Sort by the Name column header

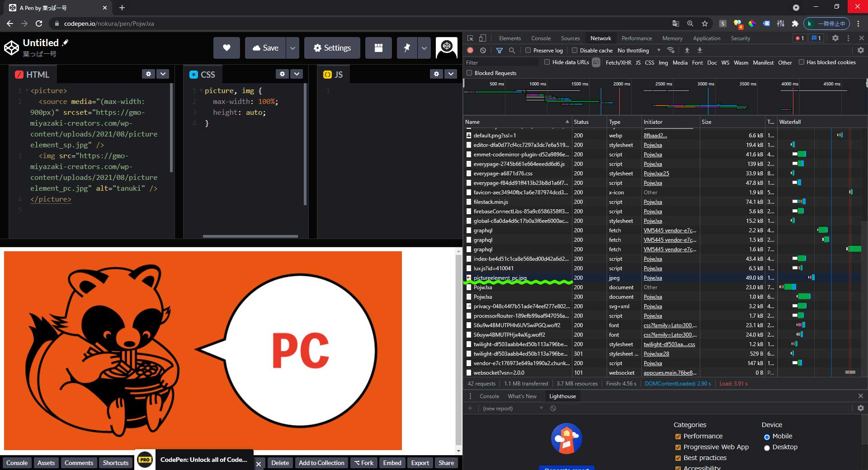pyautogui.click(x=518, y=122)
